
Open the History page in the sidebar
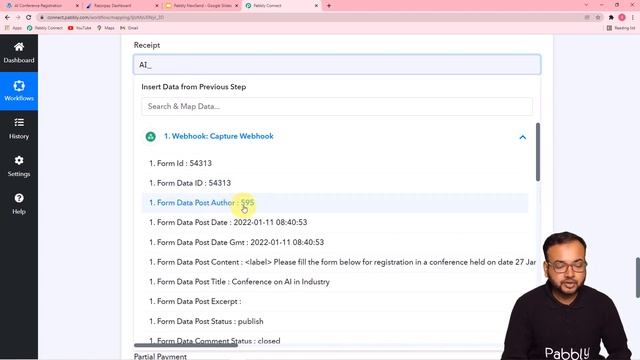point(19,129)
